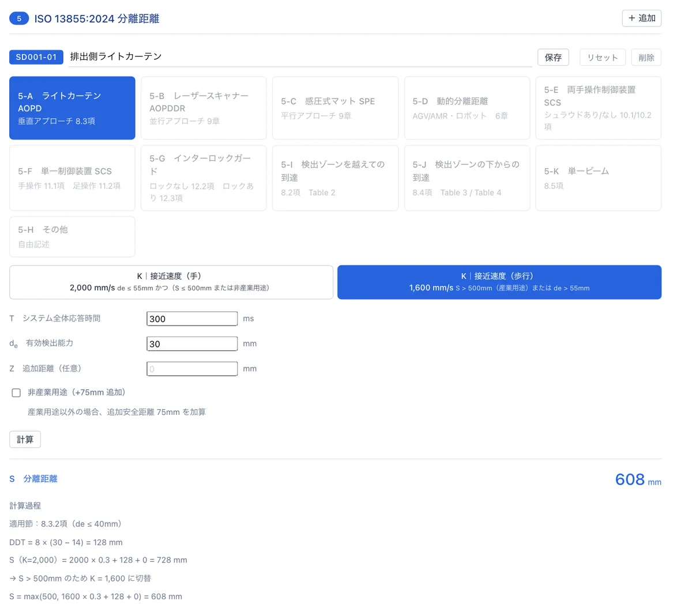Save with the 保存 button
Viewport: 692px width, 616px height.
point(553,57)
